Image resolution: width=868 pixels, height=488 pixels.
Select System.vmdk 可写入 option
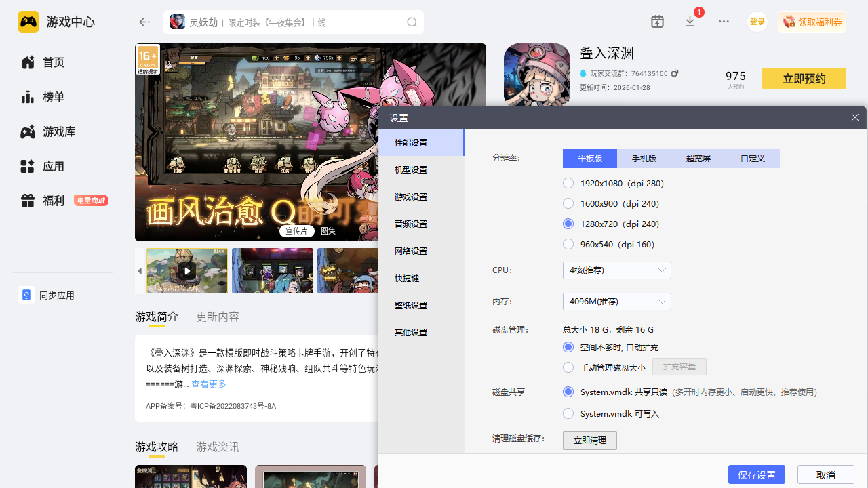coord(568,413)
